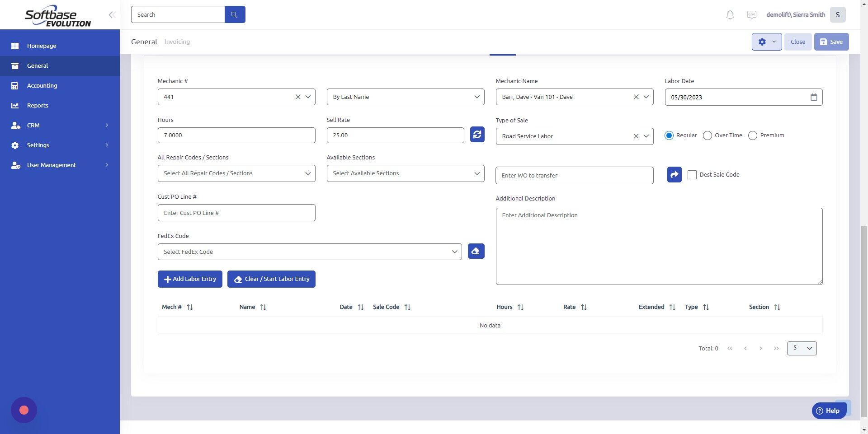This screenshot has width=868, height=434.
Task: Select the Premium rate option
Action: tap(752, 135)
